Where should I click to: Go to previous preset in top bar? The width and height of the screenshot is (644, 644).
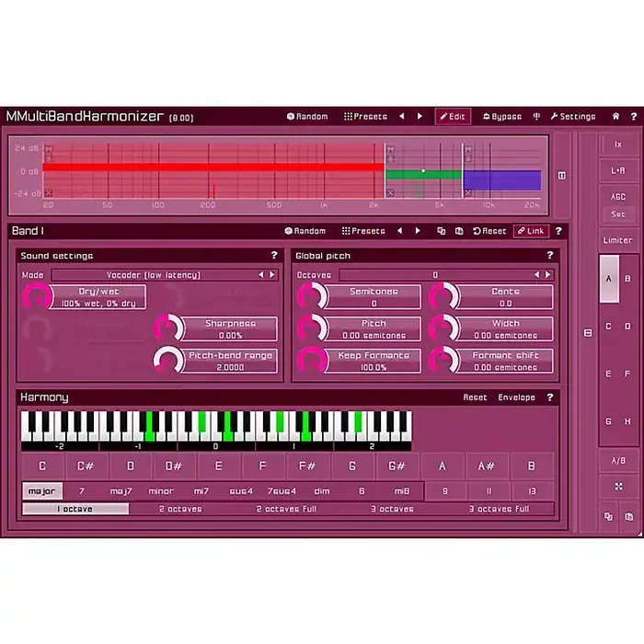point(402,116)
